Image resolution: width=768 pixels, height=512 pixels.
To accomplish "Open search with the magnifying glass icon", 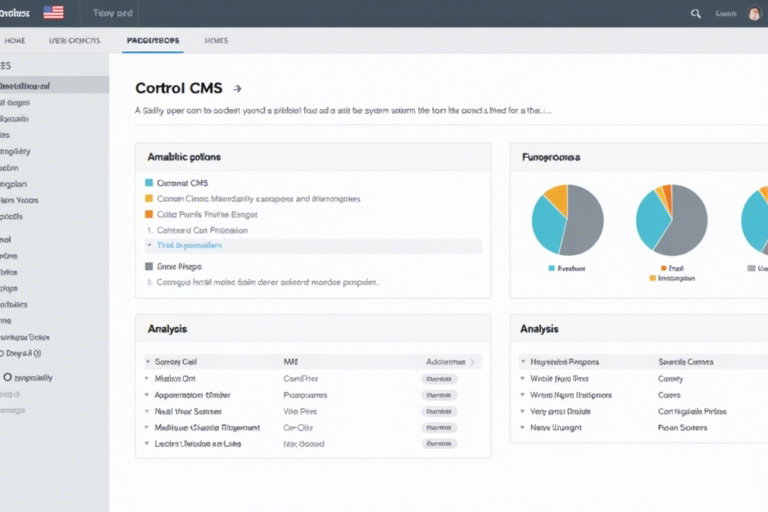I will coord(696,14).
